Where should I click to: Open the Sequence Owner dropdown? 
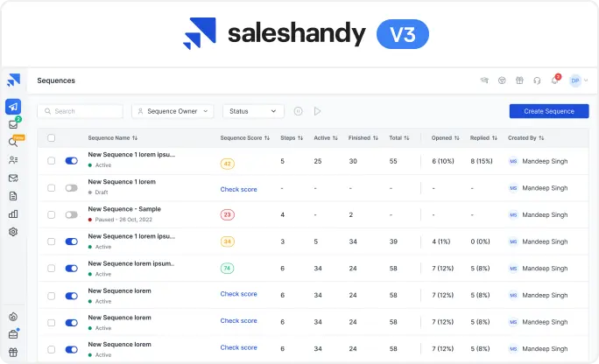[x=173, y=111]
